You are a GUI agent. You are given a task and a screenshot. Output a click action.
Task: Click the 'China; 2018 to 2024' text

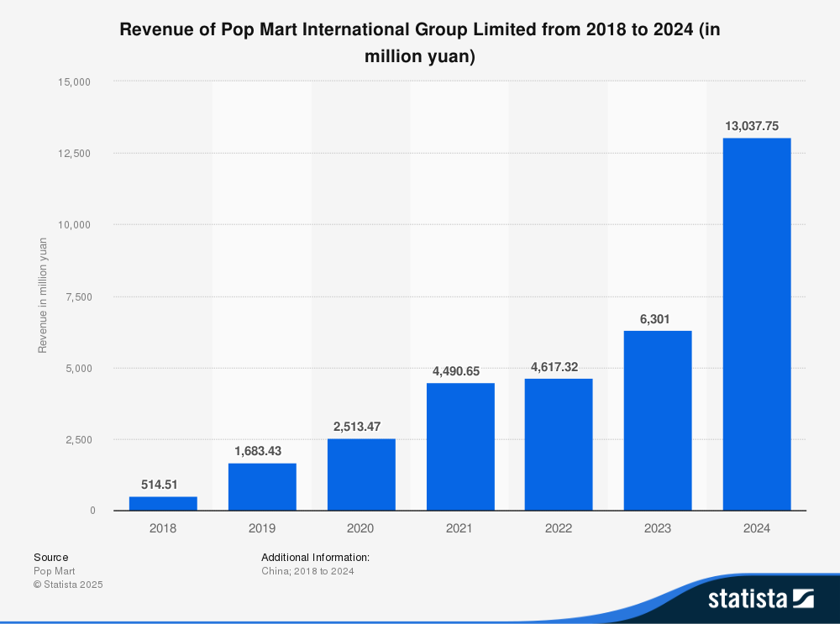click(x=307, y=571)
